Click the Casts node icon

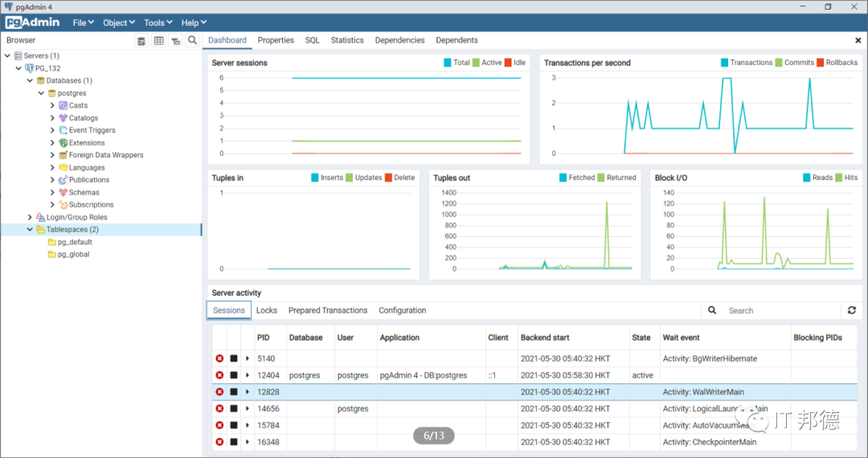point(63,105)
